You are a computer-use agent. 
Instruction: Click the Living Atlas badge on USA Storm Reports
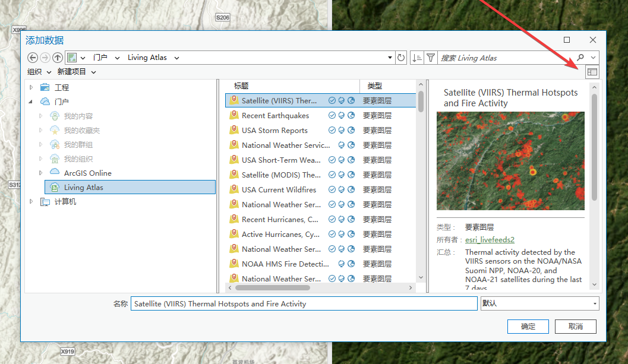click(341, 130)
